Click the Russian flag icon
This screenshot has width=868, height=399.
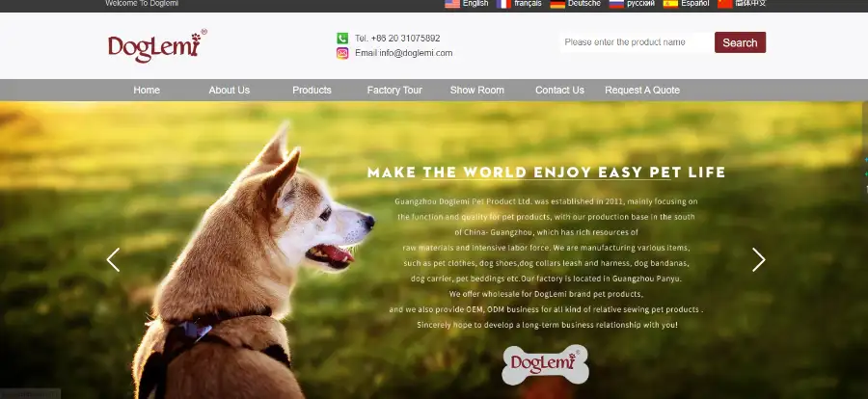tap(616, 4)
